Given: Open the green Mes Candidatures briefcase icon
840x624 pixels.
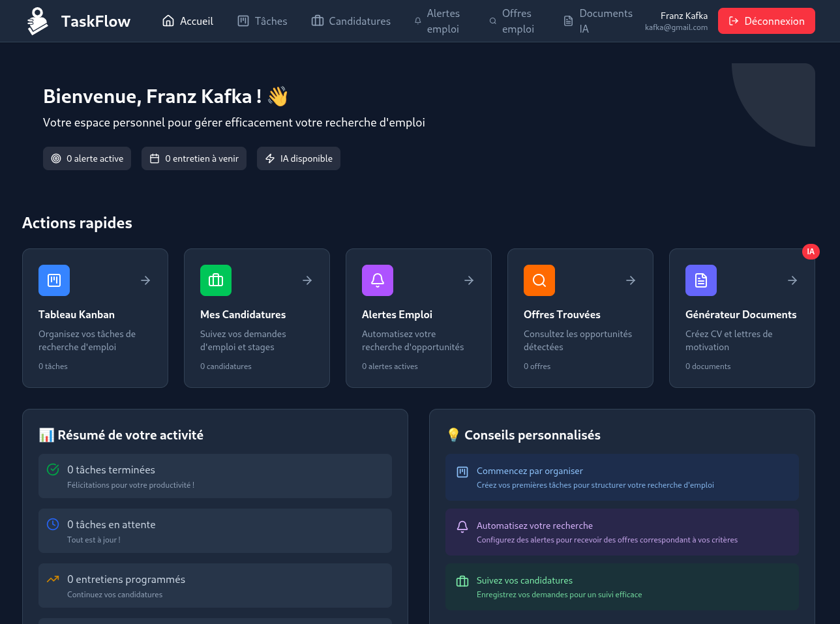Looking at the screenshot, I should coord(216,280).
